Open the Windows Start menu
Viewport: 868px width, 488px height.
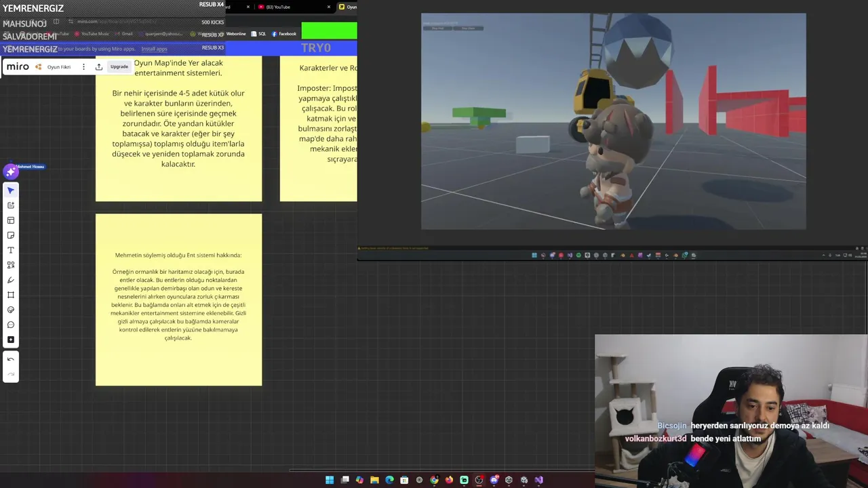coord(330,480)
